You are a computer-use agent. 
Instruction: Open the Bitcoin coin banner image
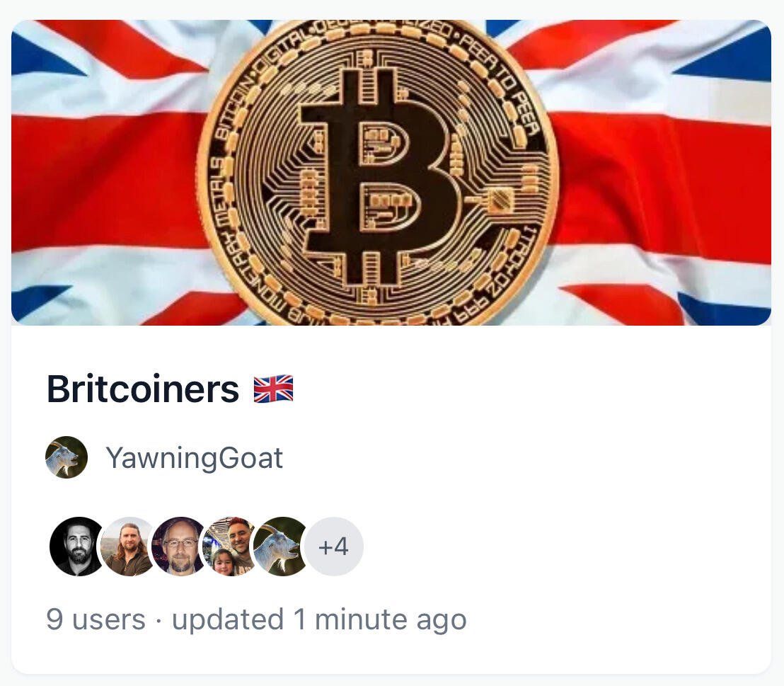(391, 173)
